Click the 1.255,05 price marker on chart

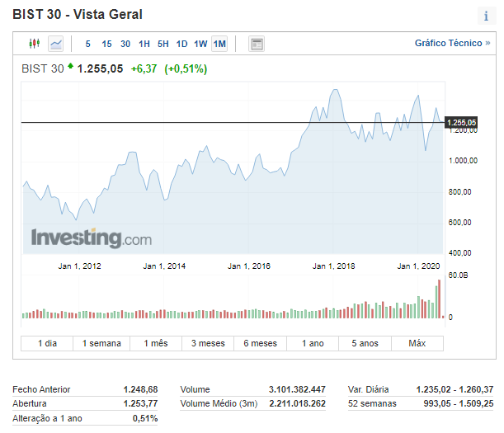click(461, 123)
